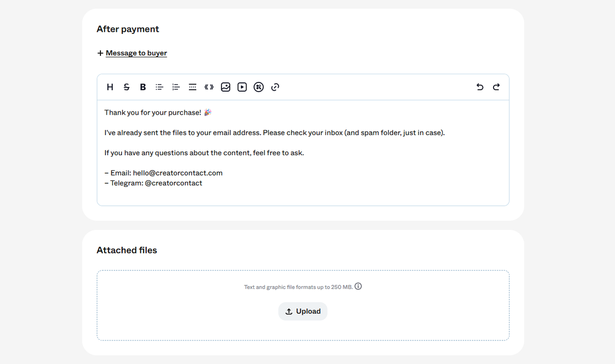Click the Message to buyer link

coord(136,53)
